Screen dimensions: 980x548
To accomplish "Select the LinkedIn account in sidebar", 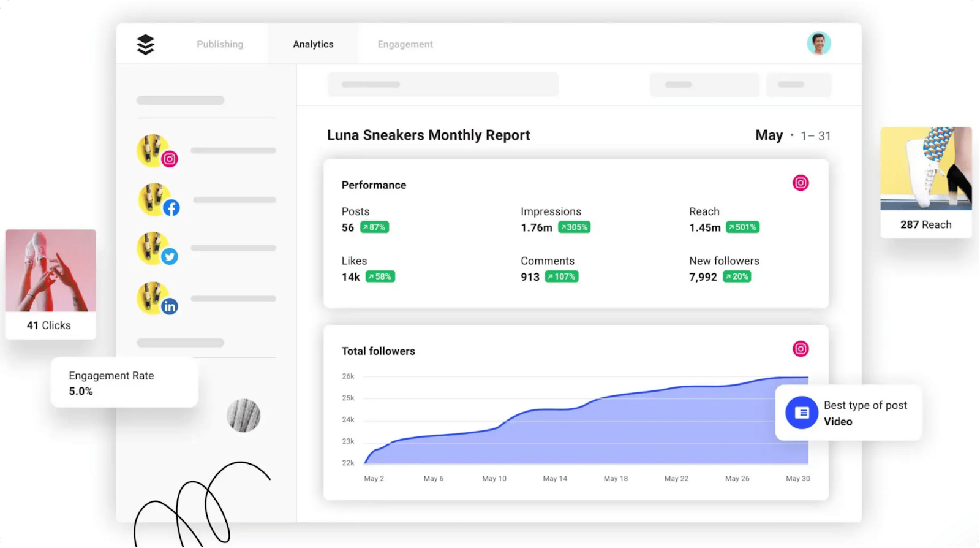I will click(157, 299).
